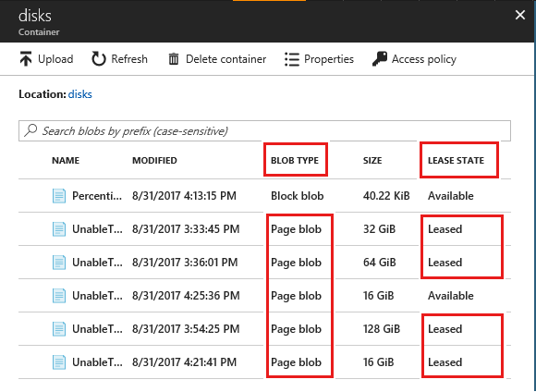Click Available state of the Block blob row
Screen dimensions: 536x392
point(451,196)
